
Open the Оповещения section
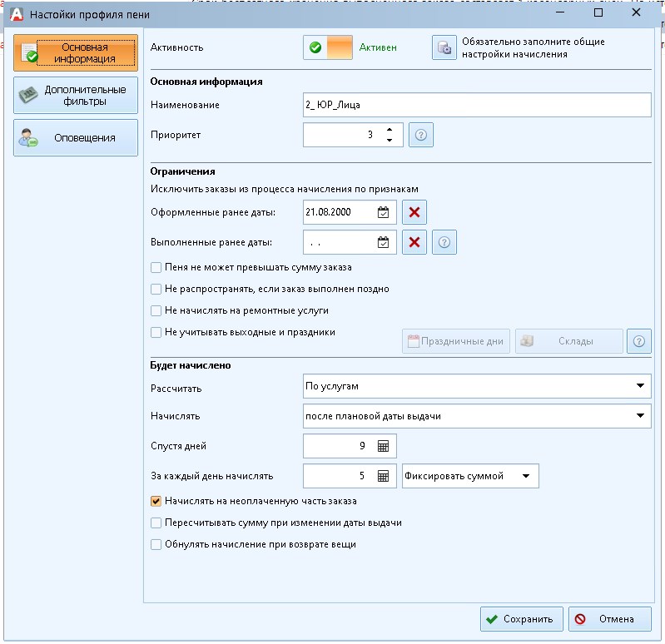tap(76, 138)
